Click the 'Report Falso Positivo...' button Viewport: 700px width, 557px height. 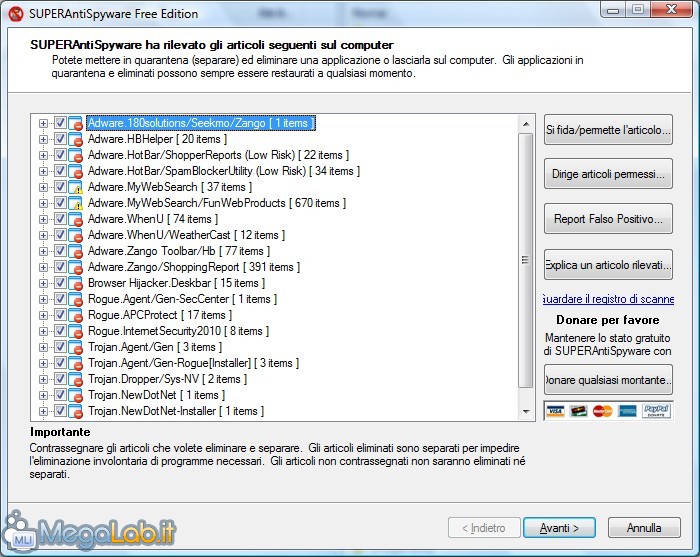pos(608,219)
